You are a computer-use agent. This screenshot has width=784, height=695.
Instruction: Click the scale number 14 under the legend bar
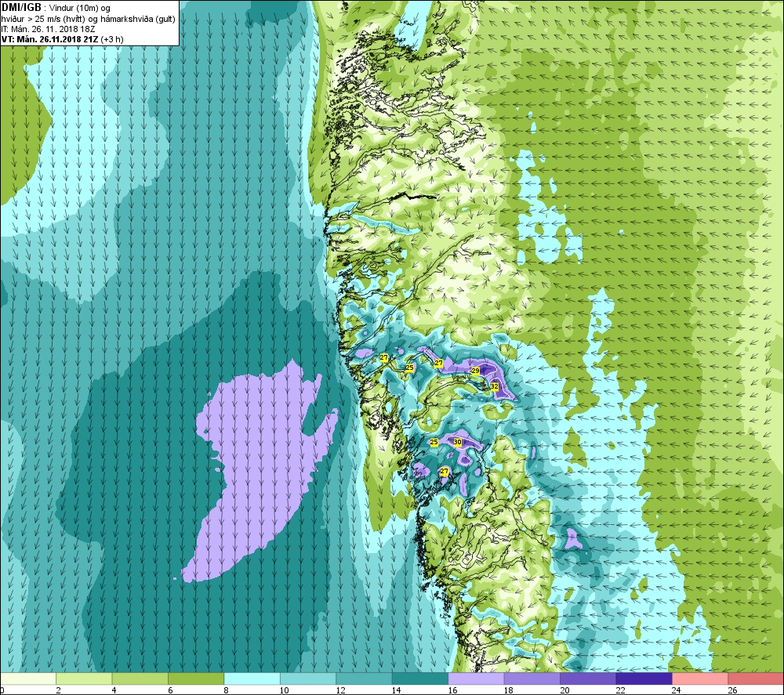click(396, 690)
